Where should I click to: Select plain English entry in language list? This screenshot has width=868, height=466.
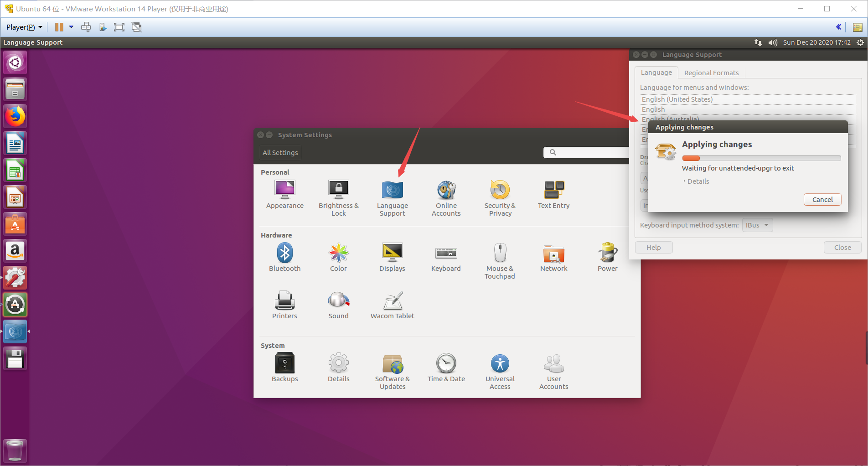(x=748, y=109)
